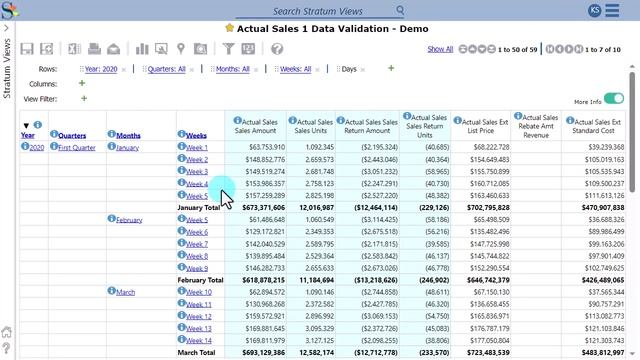The height and width of the screenshot is (360, 640).
Task: Open the KS user avatar
Action: coord(594,11)
